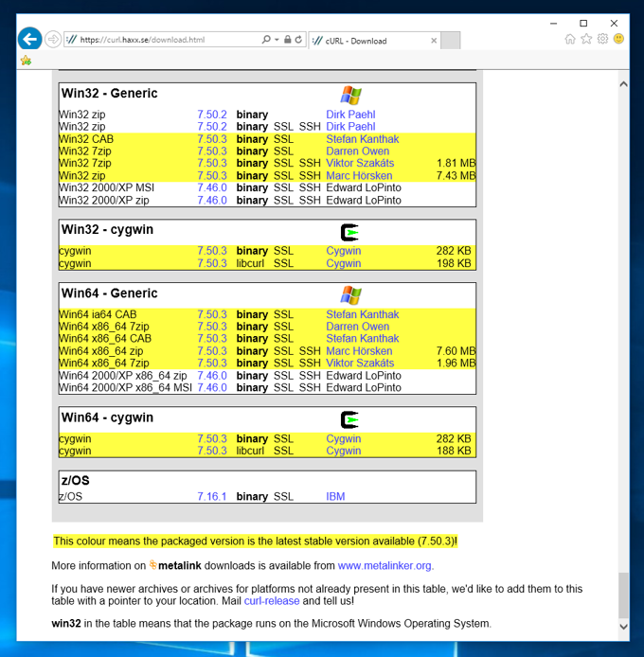Click the smiley feedback icon

tap(618, 39)
